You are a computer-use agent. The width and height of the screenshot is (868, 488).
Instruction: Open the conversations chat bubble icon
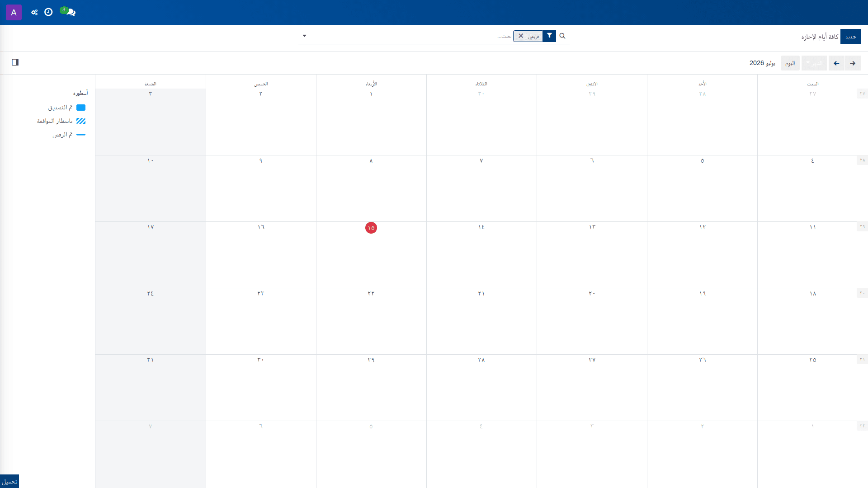click(x=69, y=12)
